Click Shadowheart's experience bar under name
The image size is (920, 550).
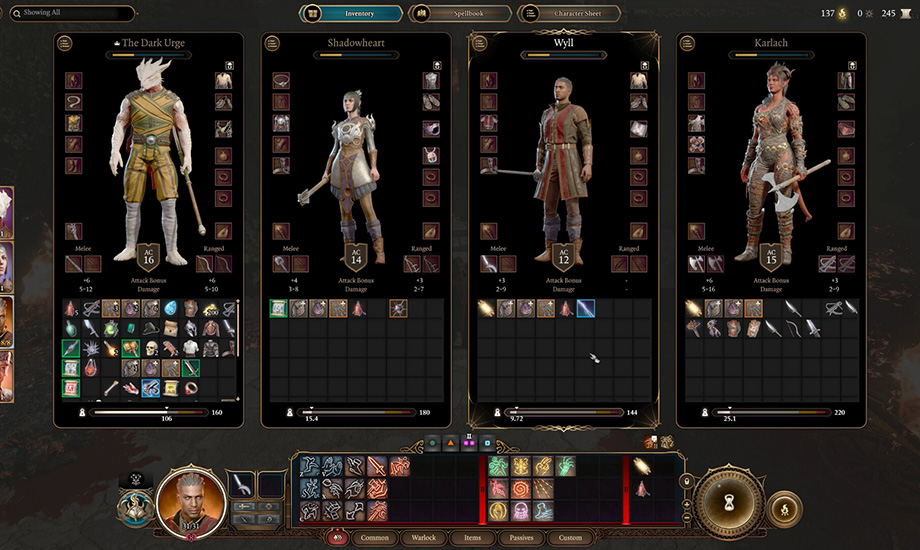[x=356, y=55]
